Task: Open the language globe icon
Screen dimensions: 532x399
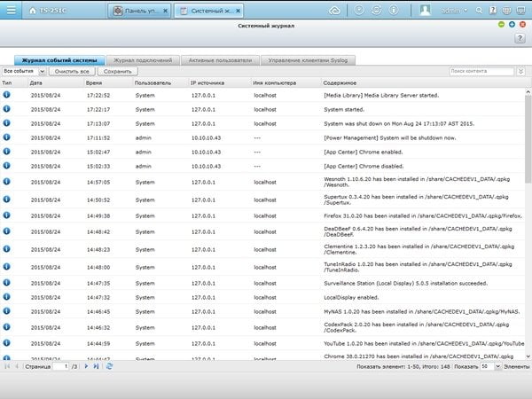Action: click(x=506, y=11)
